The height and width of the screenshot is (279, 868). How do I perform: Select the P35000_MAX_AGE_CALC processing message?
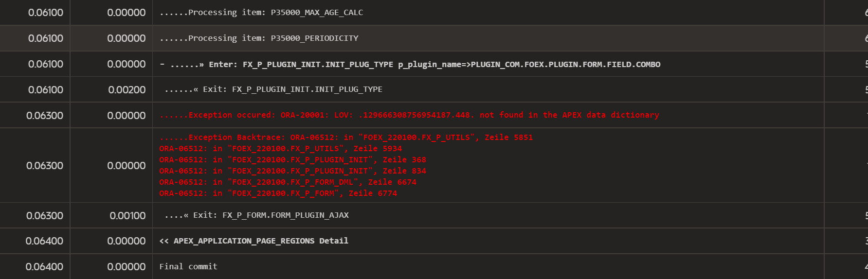[261, 13]
